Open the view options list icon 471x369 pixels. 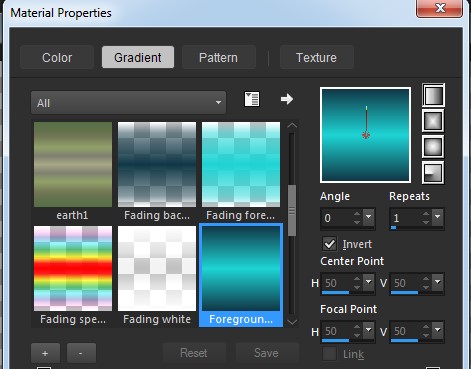[x=252, y=99]
